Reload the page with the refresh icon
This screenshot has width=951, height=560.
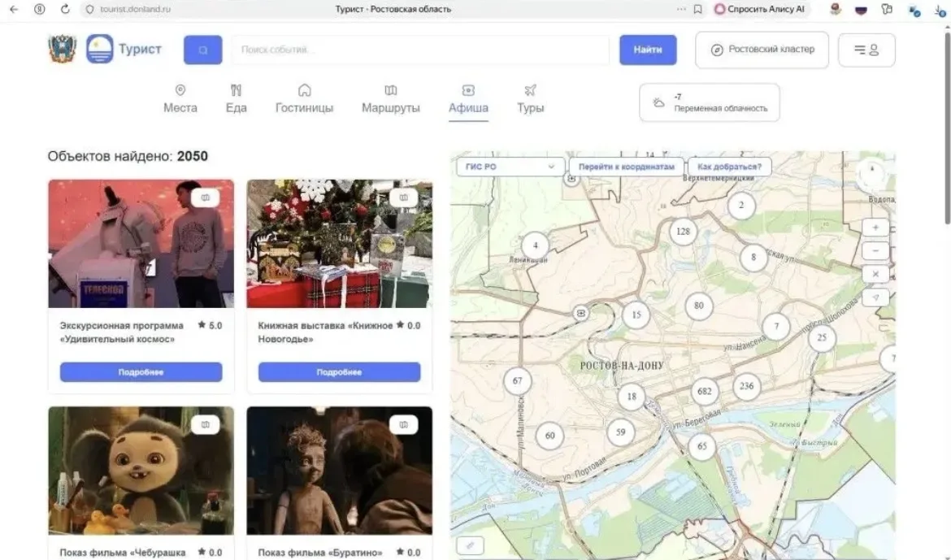[x=65, y=9]
